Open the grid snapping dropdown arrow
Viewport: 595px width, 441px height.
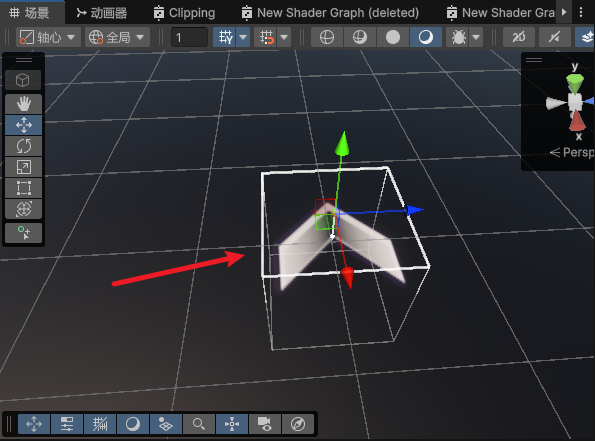coord(284,37)
